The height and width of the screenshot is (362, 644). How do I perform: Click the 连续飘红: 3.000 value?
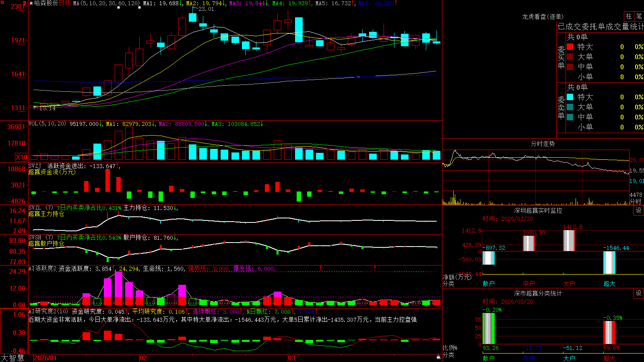pyautogui.click(x=216, y=312)
